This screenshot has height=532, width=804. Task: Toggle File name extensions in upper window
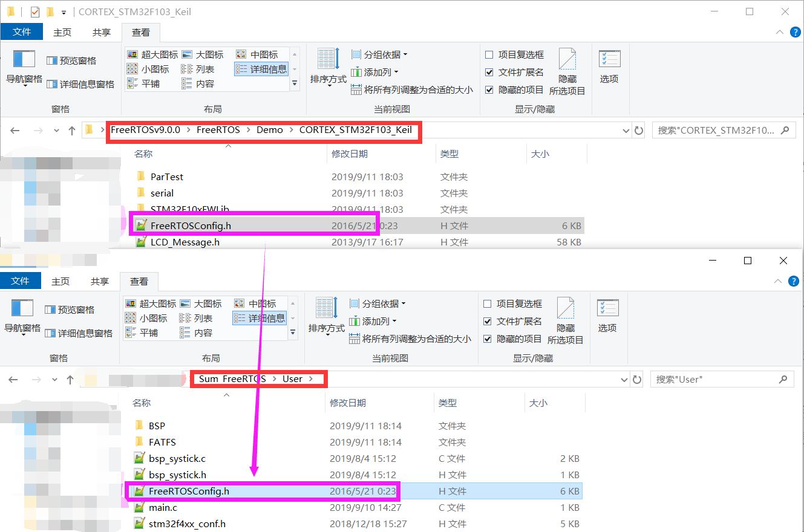(x=514, y=72)
